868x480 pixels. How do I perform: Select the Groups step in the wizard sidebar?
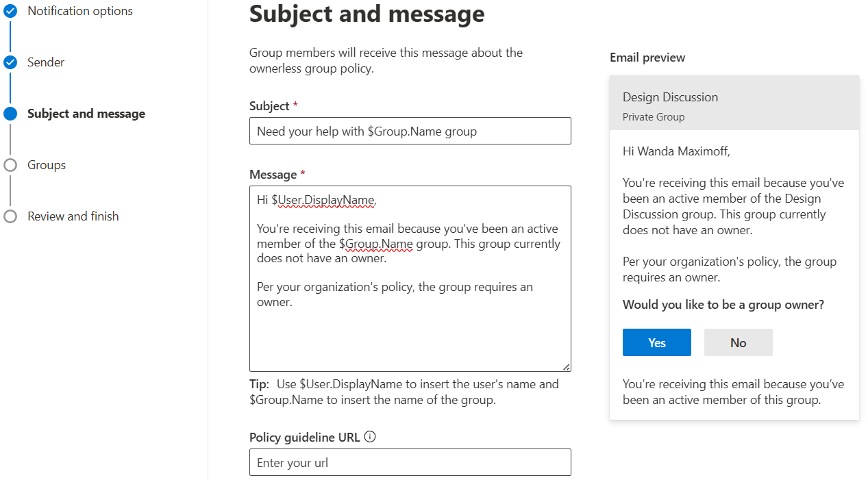point(46,164)
